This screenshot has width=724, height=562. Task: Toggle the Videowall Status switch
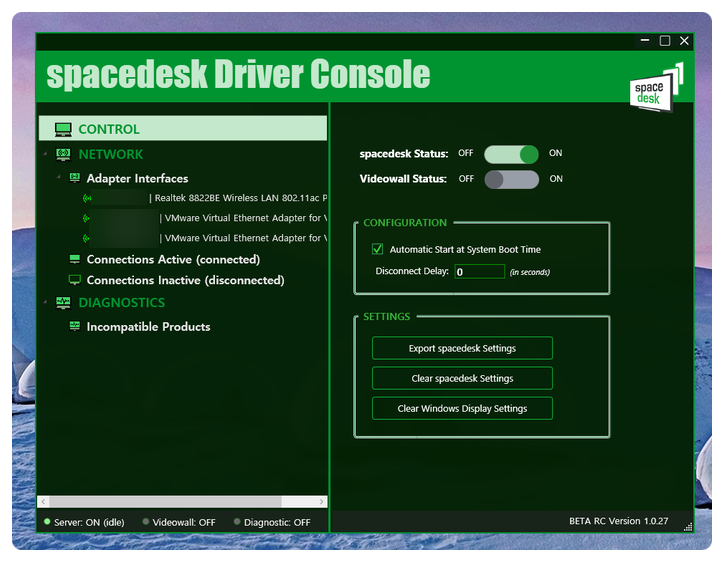511,179
